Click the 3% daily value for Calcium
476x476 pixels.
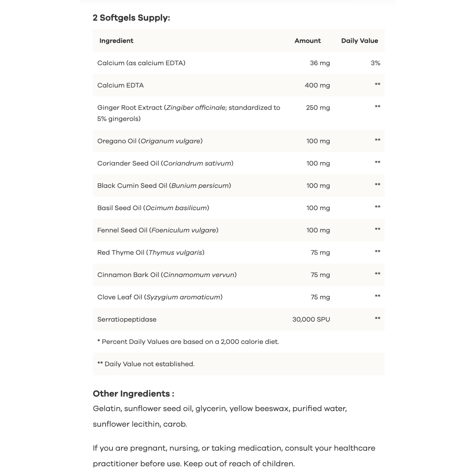point(375,63)
